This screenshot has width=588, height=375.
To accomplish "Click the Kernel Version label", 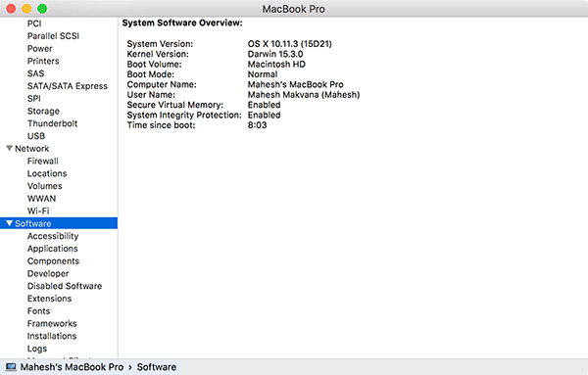I will [158, 54].
